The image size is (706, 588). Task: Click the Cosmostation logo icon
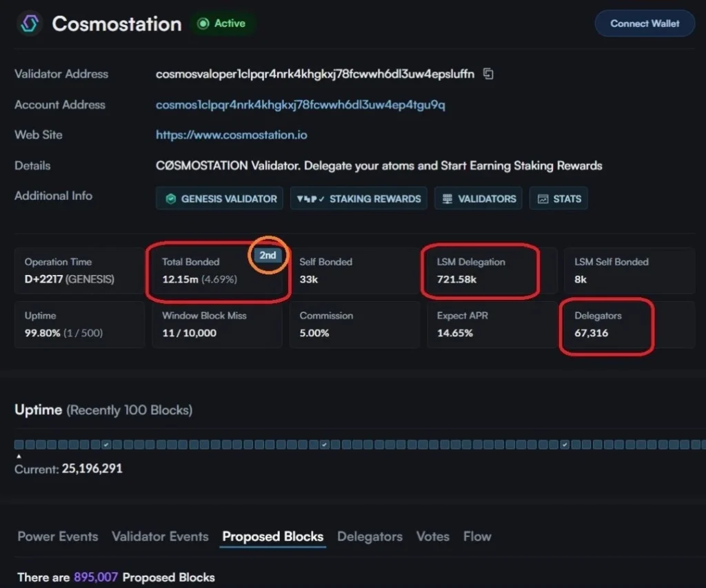(30, 23)
